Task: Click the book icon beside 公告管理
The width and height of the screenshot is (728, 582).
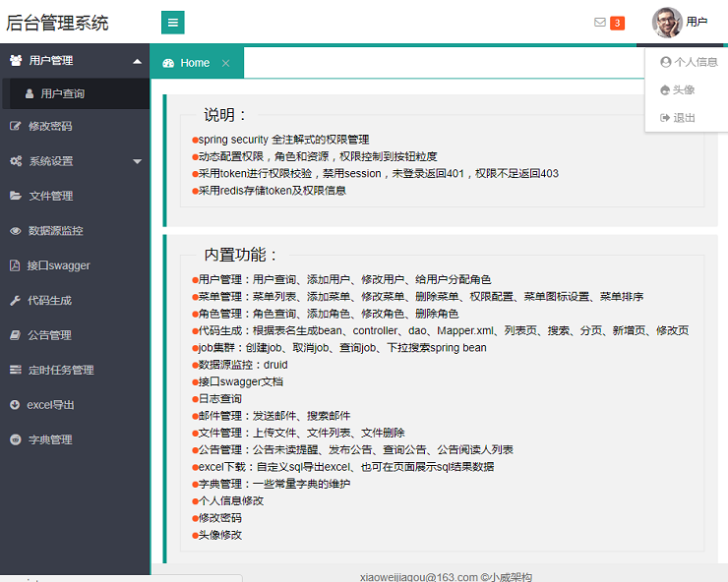Action: [16, 335]
